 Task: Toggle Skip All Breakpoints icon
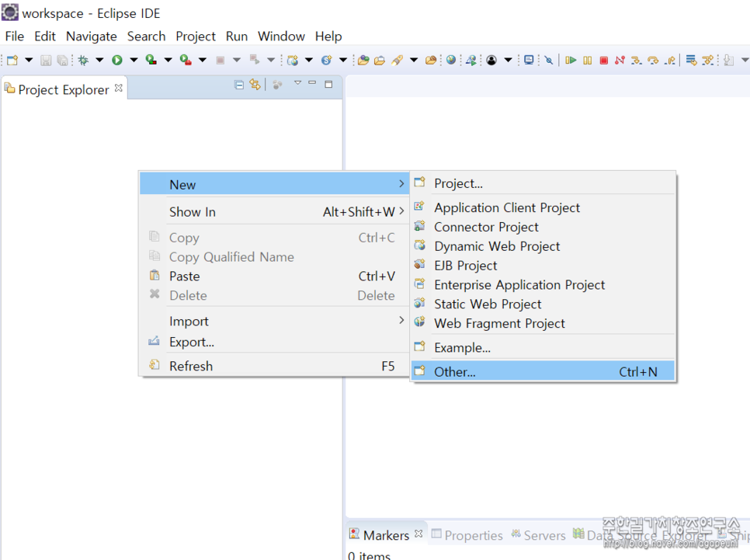coord(549,60)
